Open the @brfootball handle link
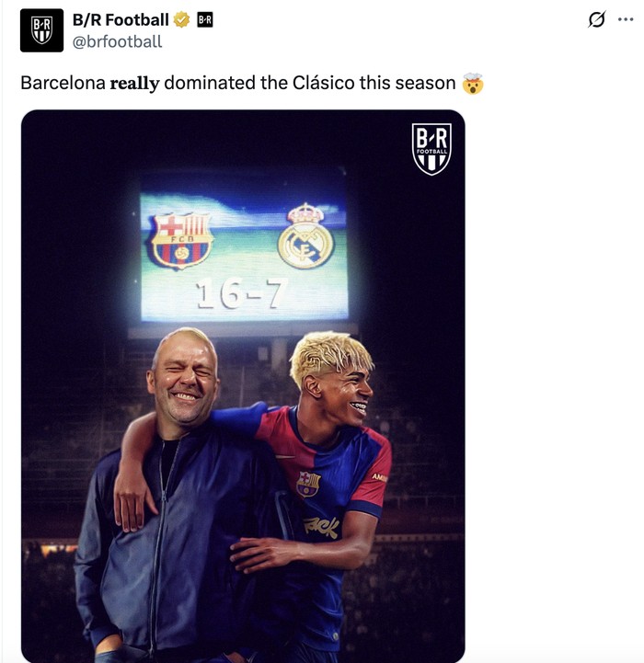 tap(117, 41)
